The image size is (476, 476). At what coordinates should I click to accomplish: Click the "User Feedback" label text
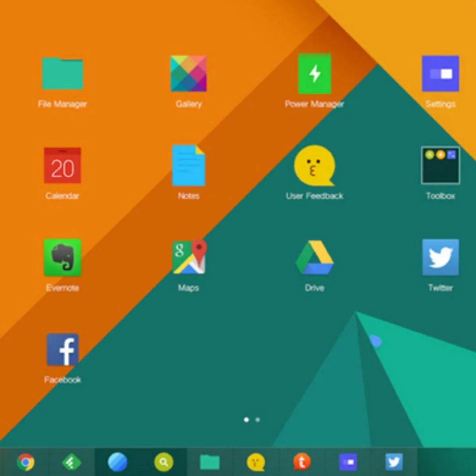click(x=315, y=196)
